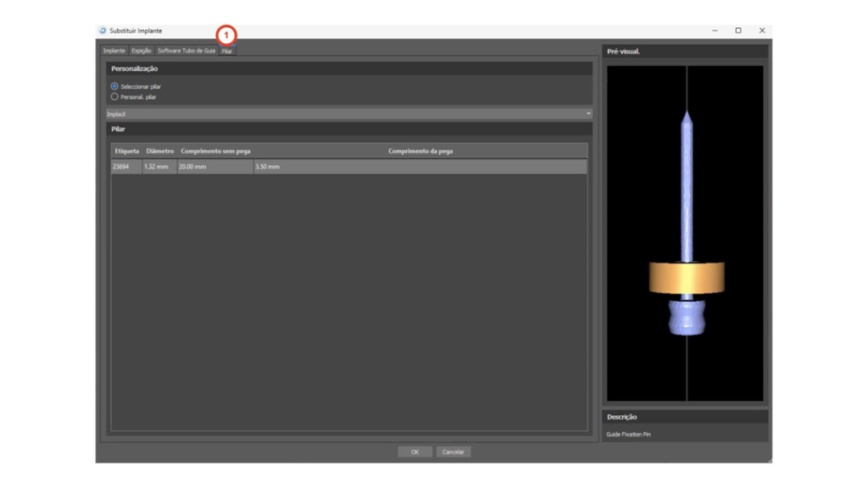Click the Comprimento da pega column header

tap(420, 151)
